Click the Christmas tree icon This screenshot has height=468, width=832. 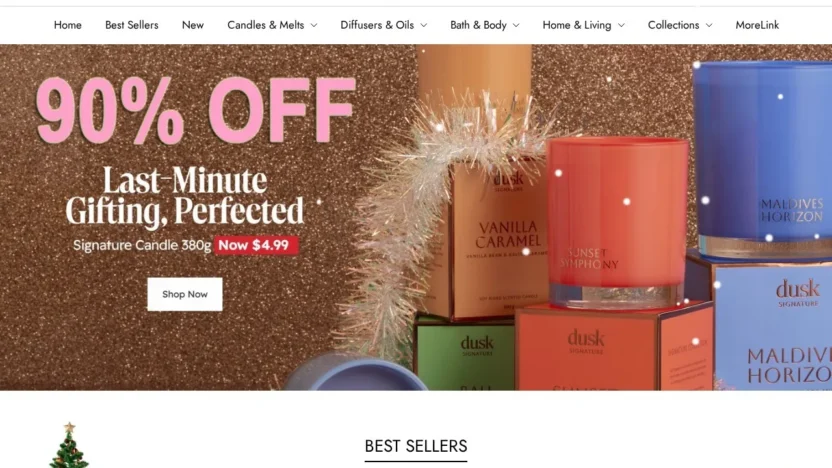point(69,445)
